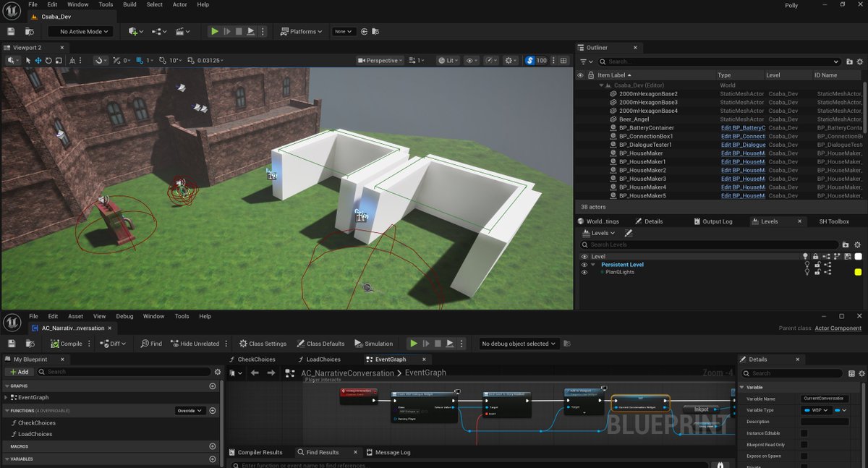Toggle visibility of PlanQLights level
Image resolution: width=868 pixels, height=468 pixels.
click(x=584, y=273)
